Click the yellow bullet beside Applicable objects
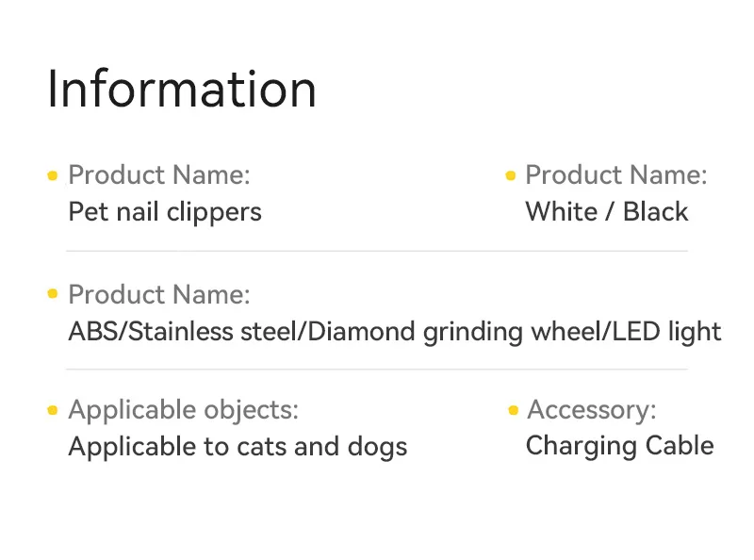 click(x=53, y=410)
